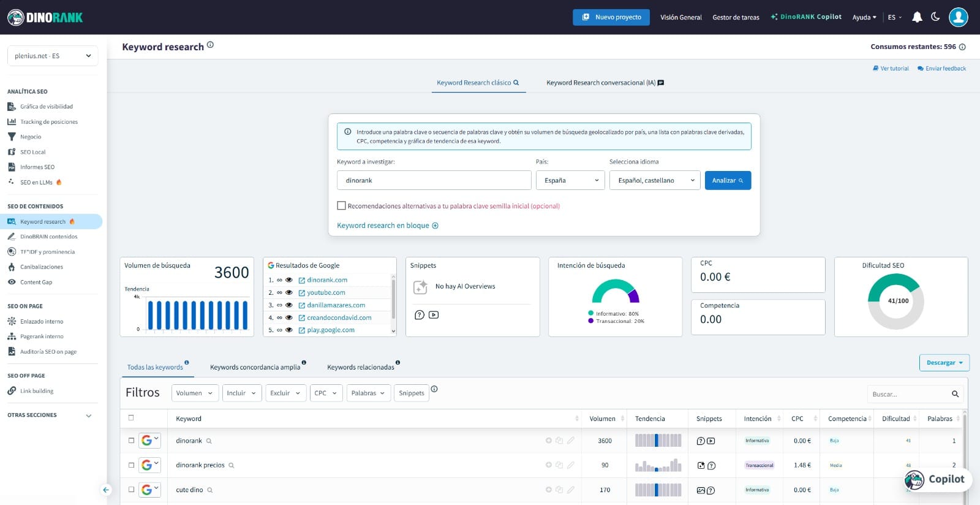
Task: Click magnifier icon next to dinorank keyword
Action: [209, 441]
